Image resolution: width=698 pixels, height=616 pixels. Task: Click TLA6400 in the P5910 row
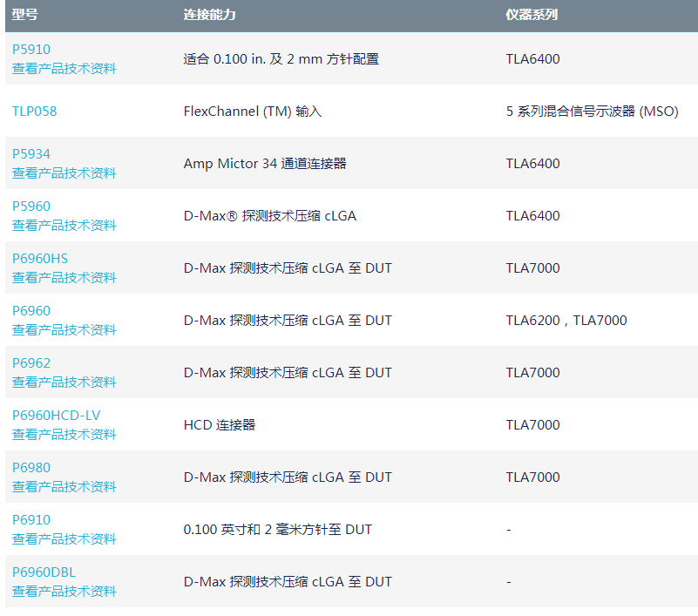tap(532, 59)
